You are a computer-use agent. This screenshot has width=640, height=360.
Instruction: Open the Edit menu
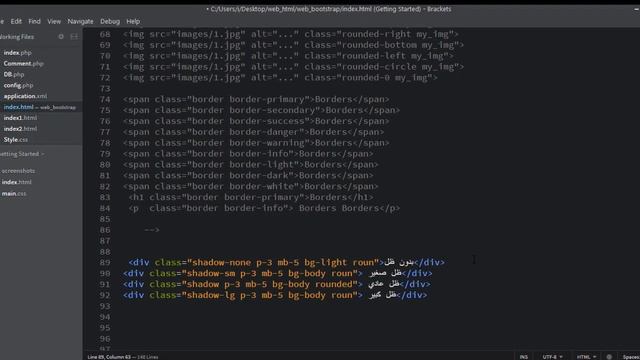tap(16, 21)
